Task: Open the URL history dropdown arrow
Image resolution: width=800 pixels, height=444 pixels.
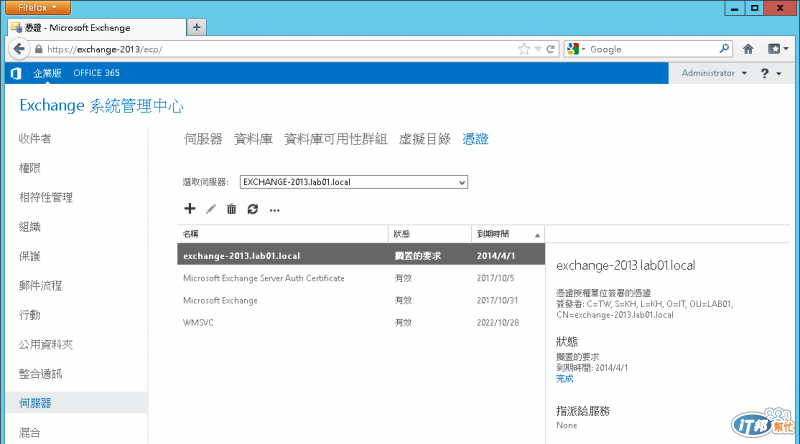Action: (538, 50)
